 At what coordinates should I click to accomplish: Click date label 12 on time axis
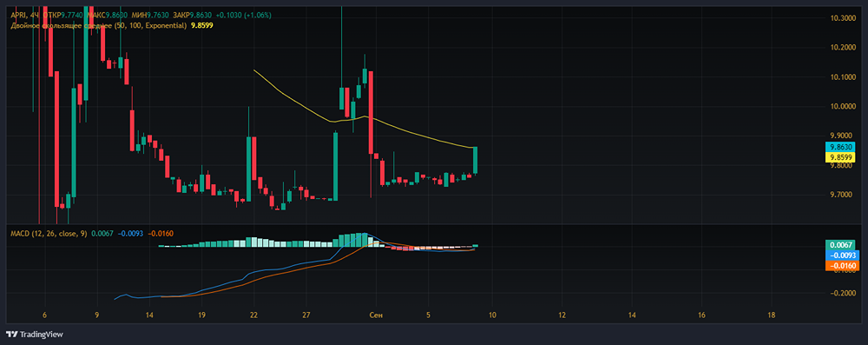[562, 315]
